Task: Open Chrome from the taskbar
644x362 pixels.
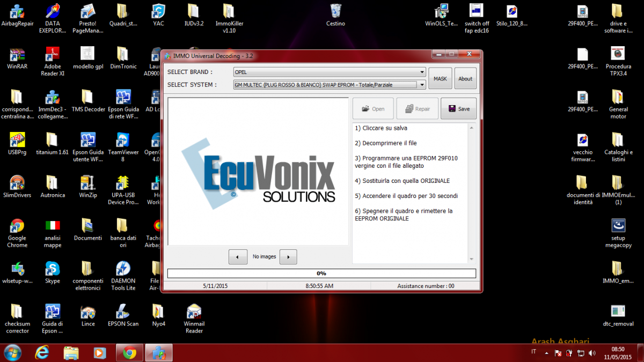Action: (x=129, y=353)
